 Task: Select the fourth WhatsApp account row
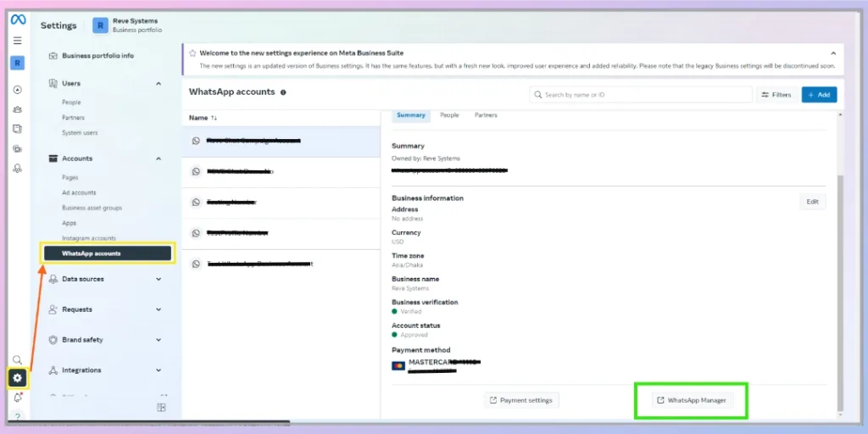coord(281,234)
